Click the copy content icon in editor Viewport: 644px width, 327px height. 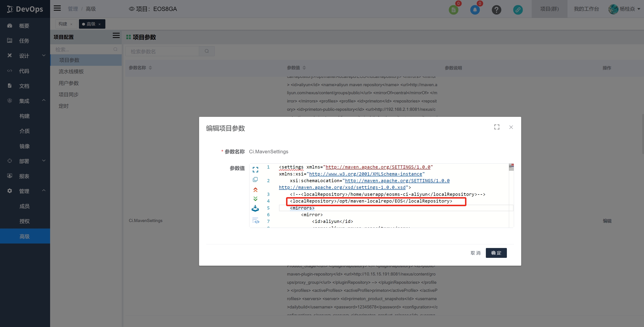(255, 180)
